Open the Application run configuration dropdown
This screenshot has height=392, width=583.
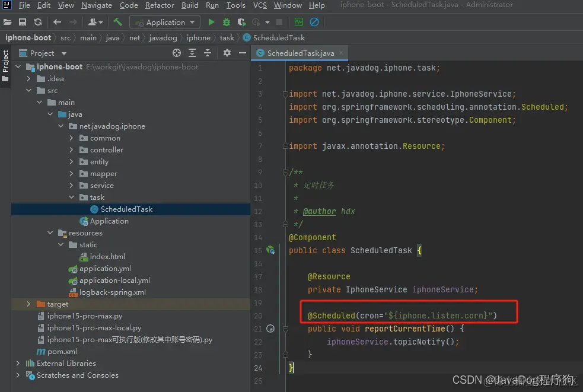pos(165,23)
